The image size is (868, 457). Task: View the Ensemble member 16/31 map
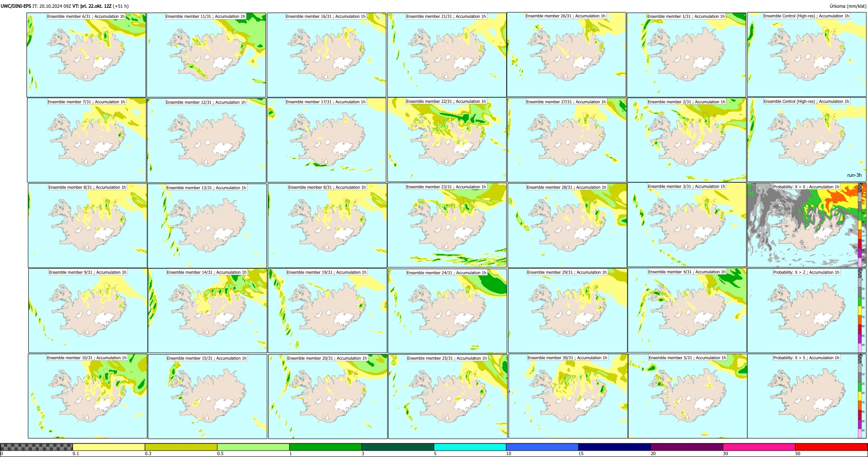327,55
